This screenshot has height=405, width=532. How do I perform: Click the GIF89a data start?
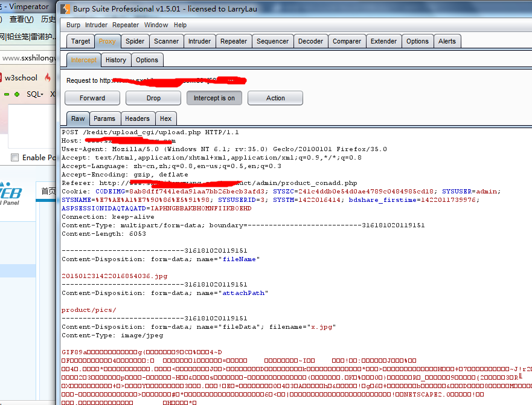click(74, 352)
